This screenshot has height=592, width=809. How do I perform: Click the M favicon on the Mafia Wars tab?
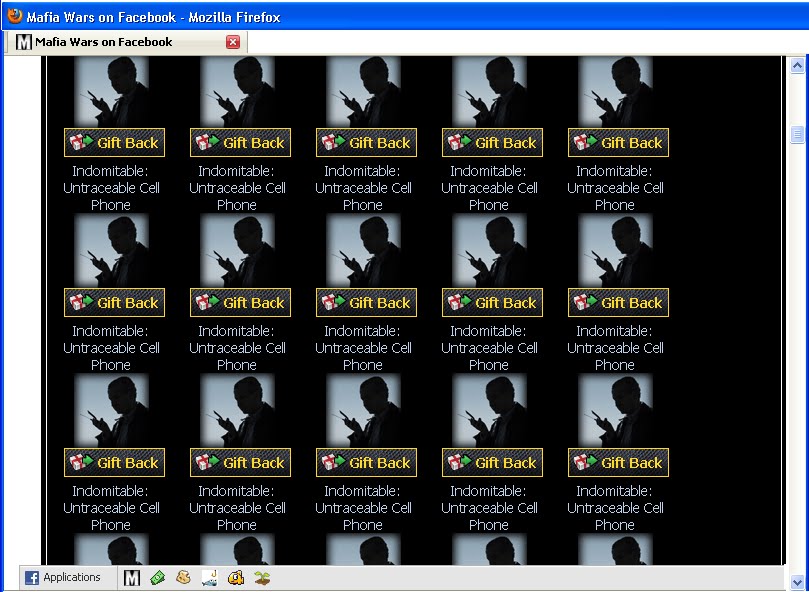click(x=24, y=42)
